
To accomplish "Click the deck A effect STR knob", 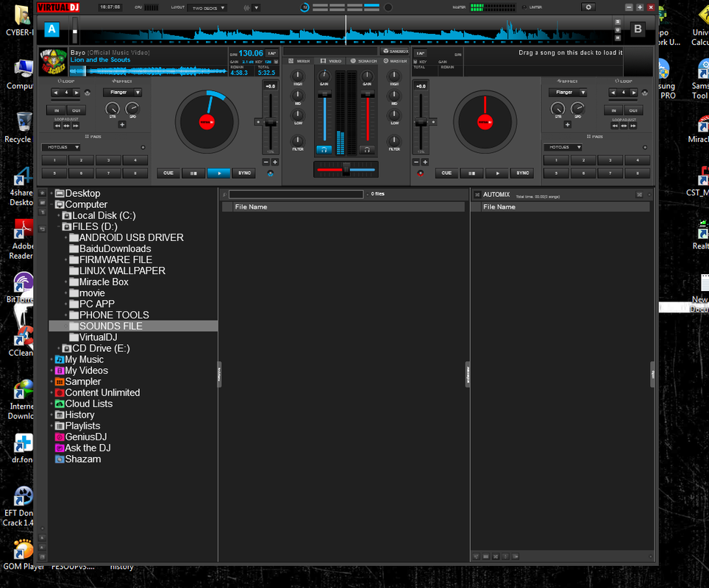I will [112, 109].
